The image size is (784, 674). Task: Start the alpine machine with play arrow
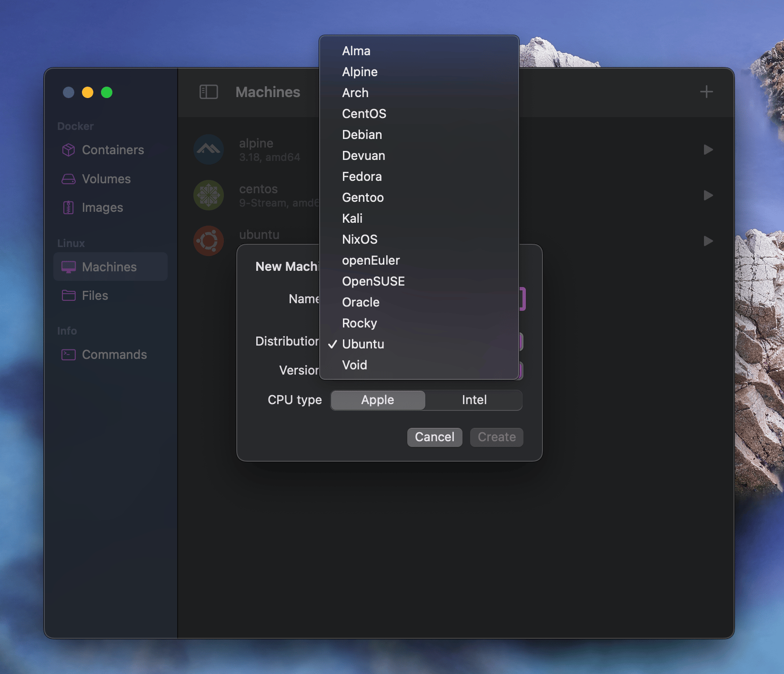click(708, 149)
